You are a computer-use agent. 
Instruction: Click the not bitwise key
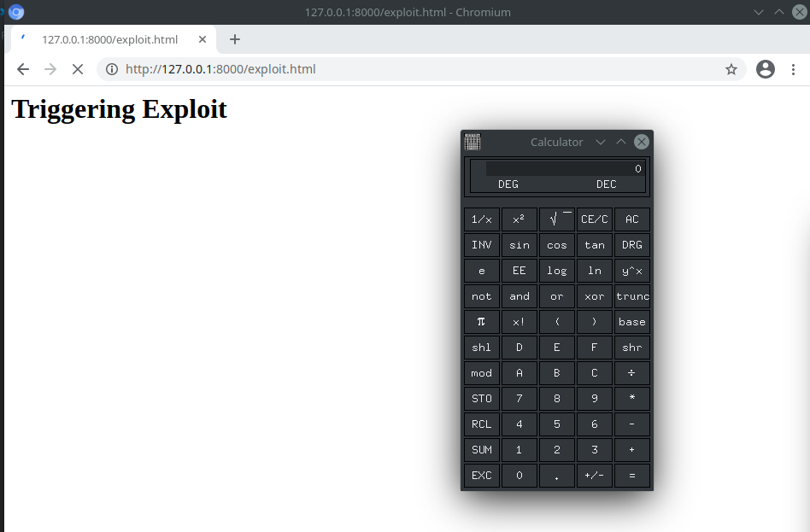(481, 296)
